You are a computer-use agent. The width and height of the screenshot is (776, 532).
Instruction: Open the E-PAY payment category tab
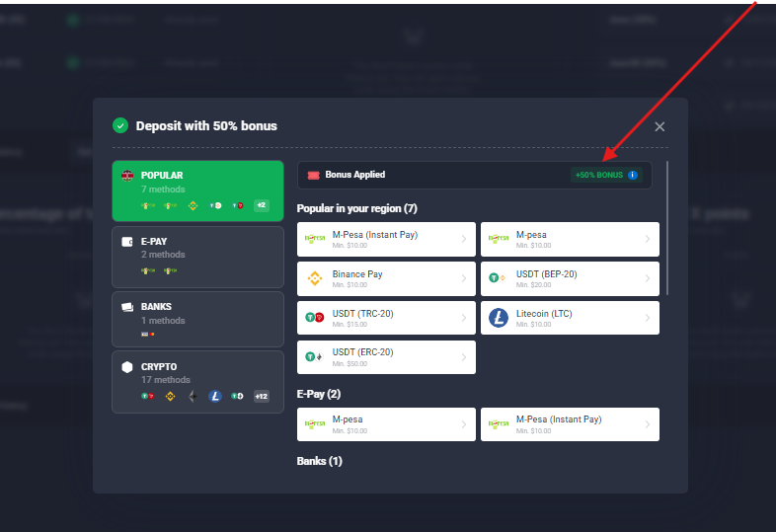[x=198, y=257]
